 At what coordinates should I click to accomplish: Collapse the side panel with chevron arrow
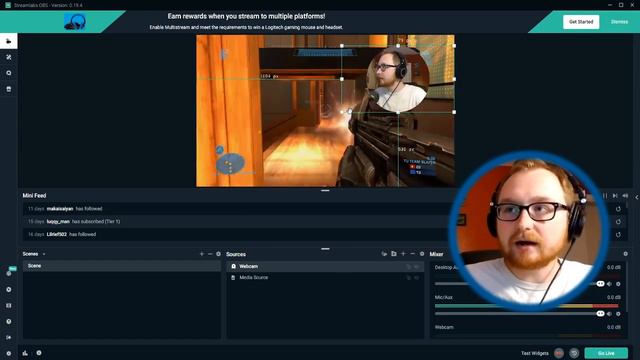coord(636,197)
